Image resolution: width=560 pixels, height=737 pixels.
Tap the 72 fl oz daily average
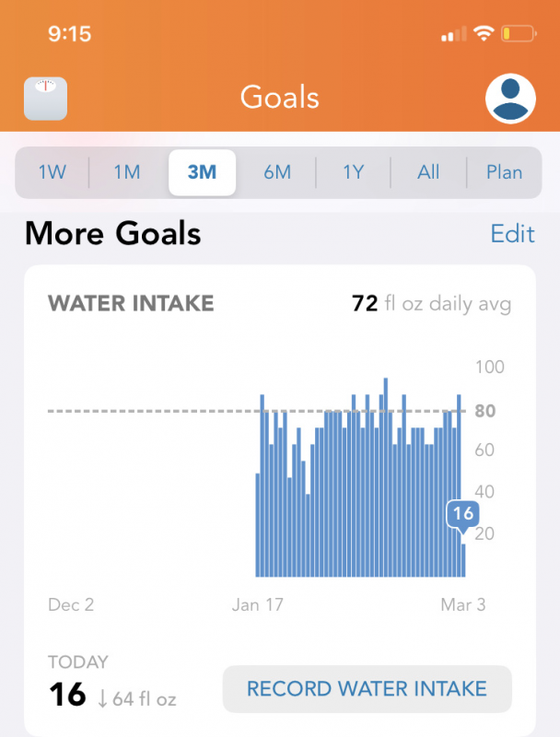[x=431, y=303]
